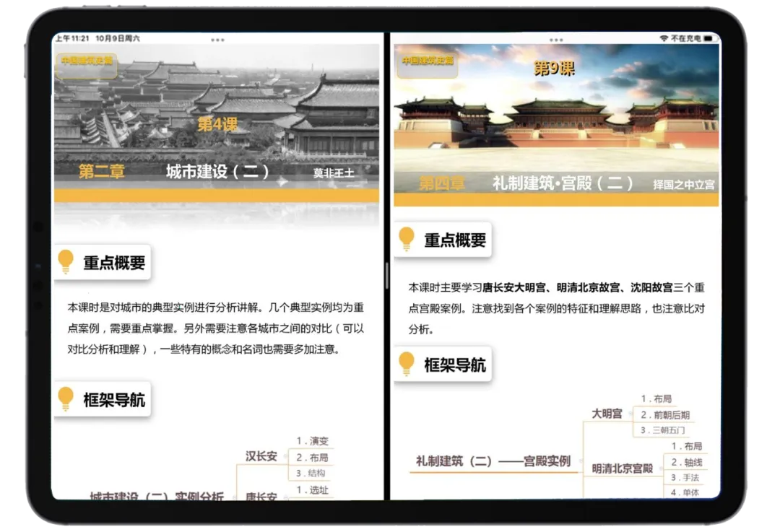780x532 pixels.
Task: Tap the 第四章 chapter label
Action: [442, 183]
